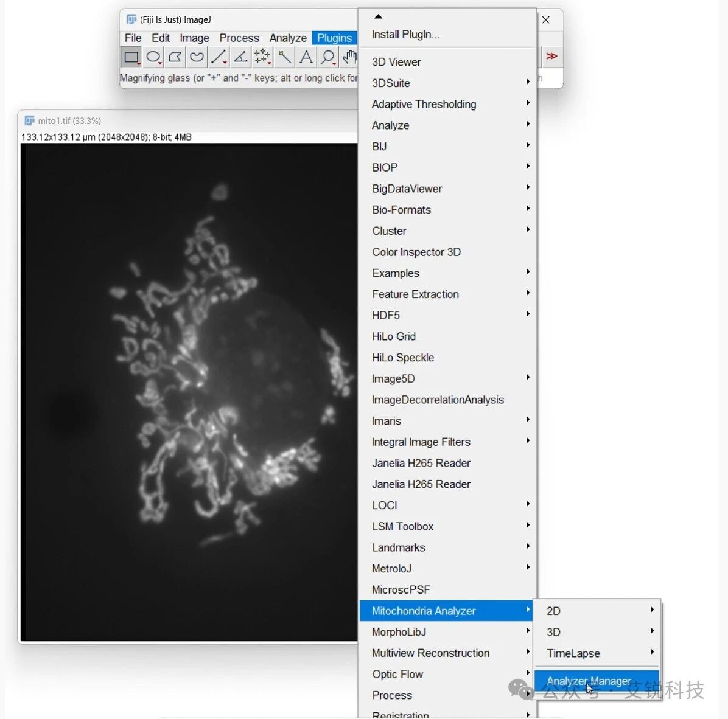Screen dimensions: 728x719
Task: Open the Image menu
Action: click(194, 38)
